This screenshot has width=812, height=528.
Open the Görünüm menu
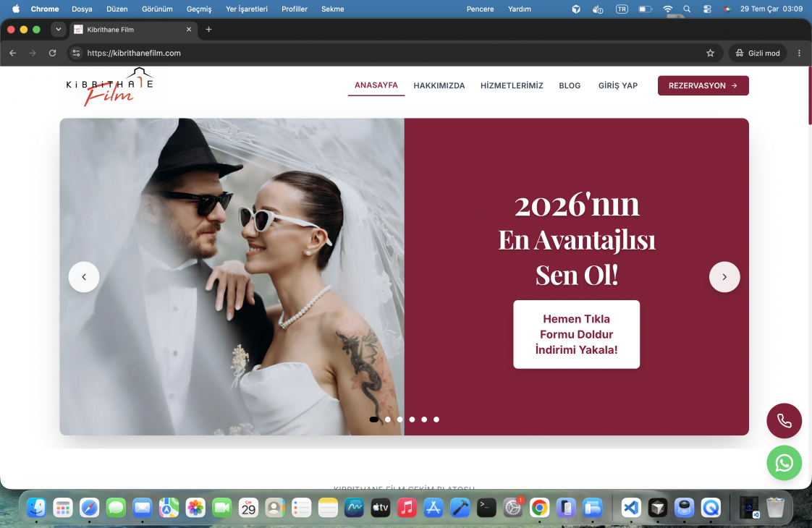[x=158, y=9]
